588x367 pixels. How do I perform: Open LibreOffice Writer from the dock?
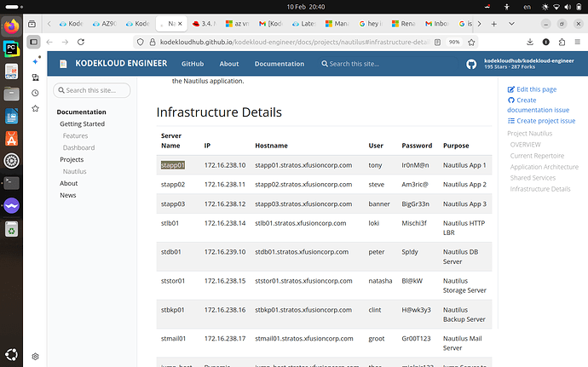11,116
